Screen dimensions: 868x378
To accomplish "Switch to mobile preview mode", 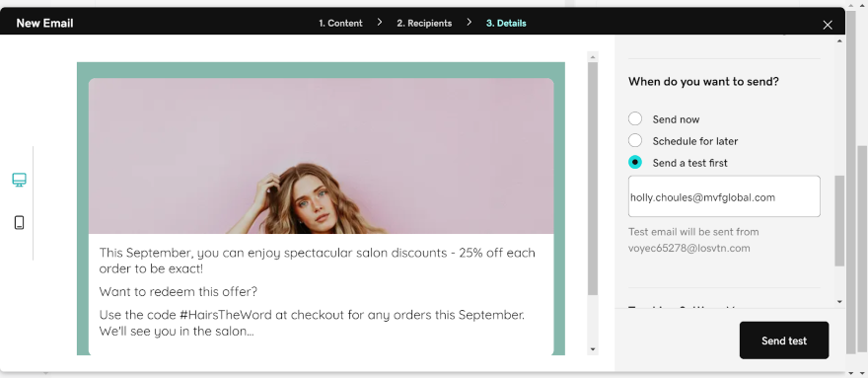I will pyautogui.click(x=20, y=222).
